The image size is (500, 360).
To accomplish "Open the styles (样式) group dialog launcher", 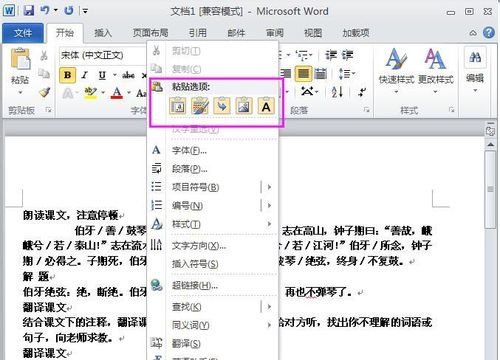I will pos(452,110).
